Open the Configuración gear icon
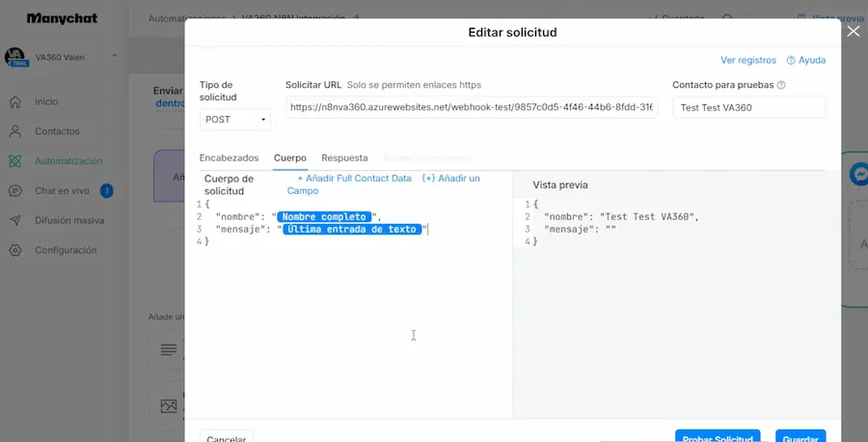 point(15,250)
